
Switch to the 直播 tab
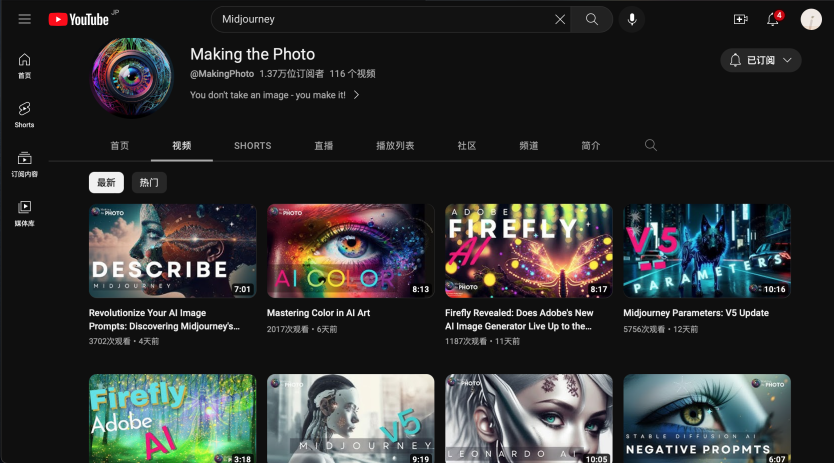click(x=323, y=146)
